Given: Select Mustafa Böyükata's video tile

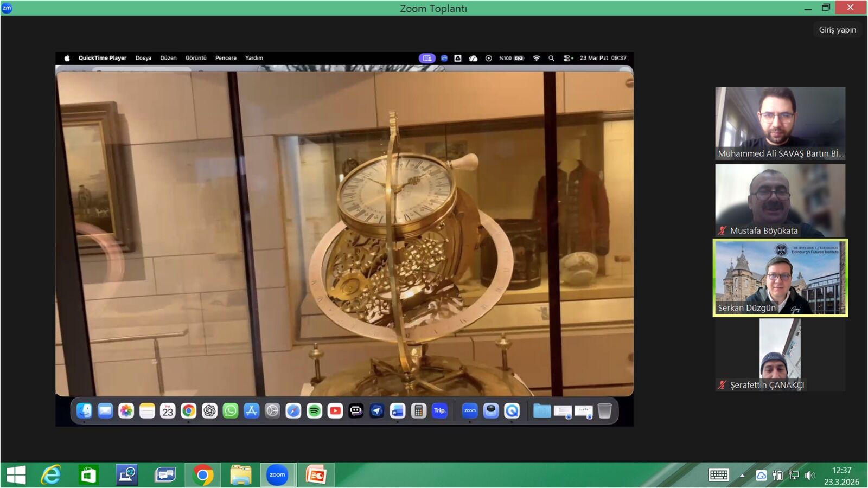Looking at the screenshot, I should [x=780, y=200].
